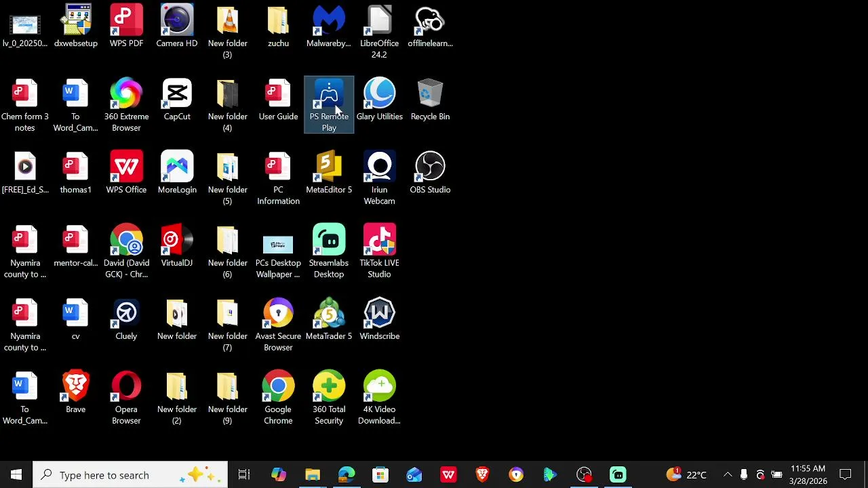Viewport: 868px width, 488px height.
Task: Select the New folder (6) icon
Action: pos(227,251)
